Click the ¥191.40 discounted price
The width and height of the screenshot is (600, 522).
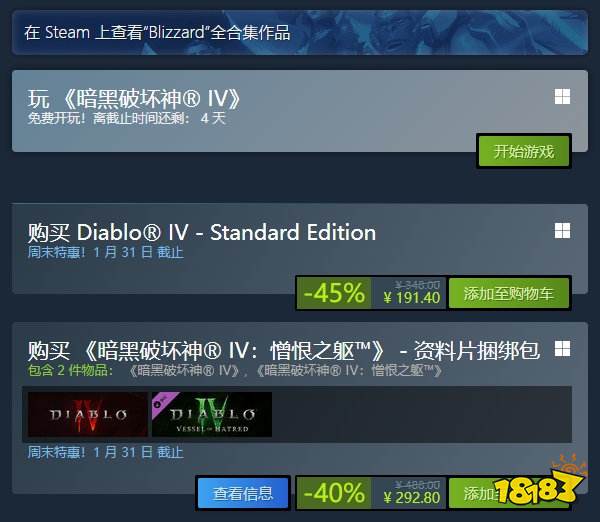pyautogui.click(x=412, y=298)
